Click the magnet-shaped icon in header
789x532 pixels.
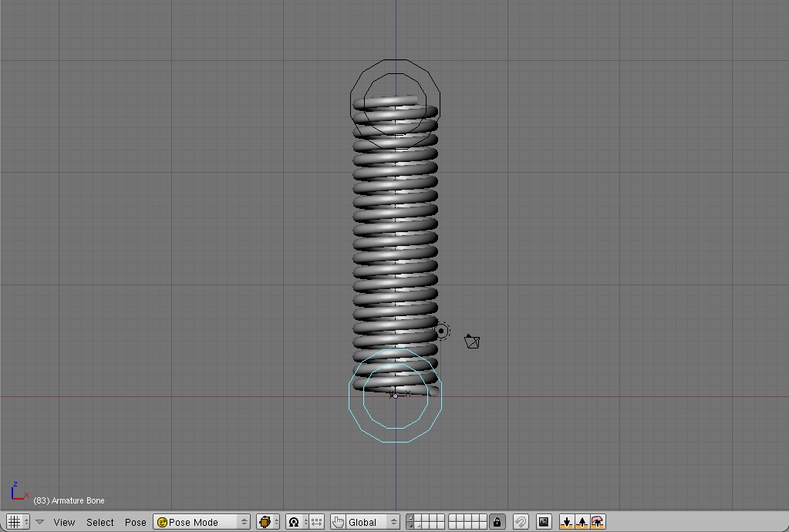(521, 522)
